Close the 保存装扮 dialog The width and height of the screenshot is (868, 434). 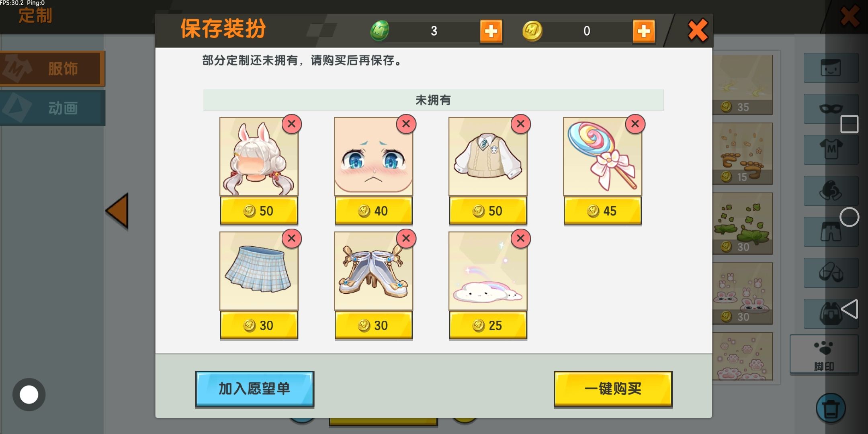pos(698,30)
